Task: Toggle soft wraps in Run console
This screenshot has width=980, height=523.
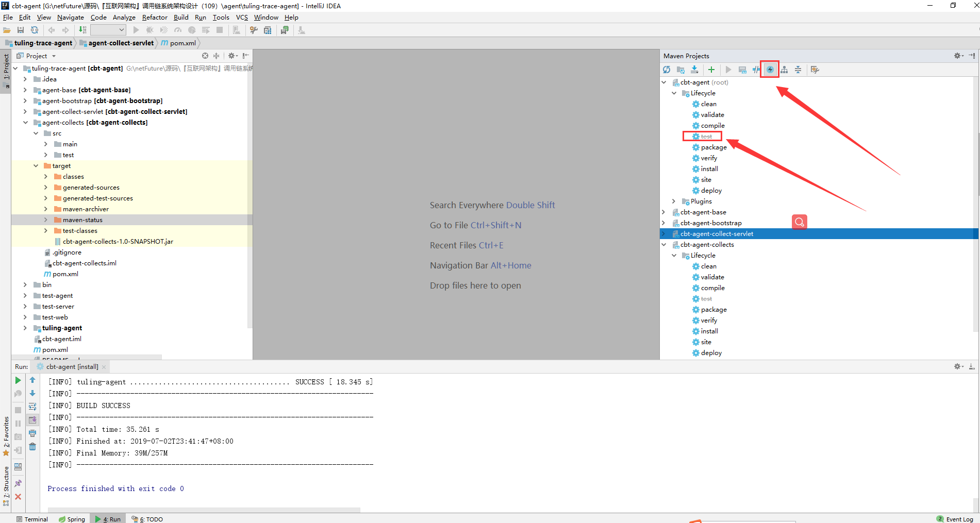Action: coord(32,407)
